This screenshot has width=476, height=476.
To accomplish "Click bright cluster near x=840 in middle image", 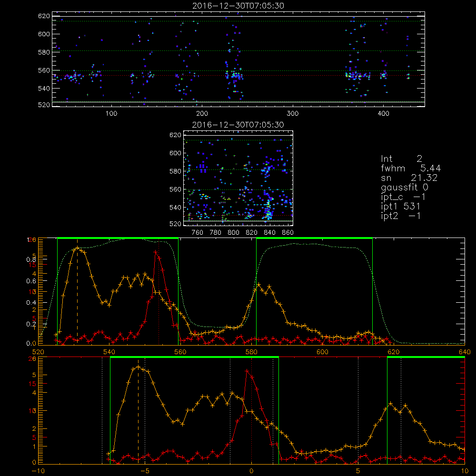I will pos(268,210).
